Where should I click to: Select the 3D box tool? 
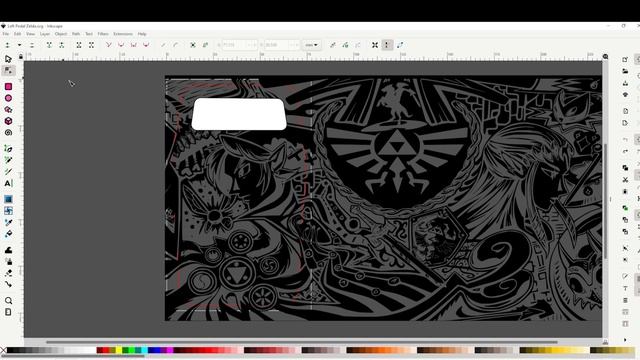(x=8, y=121)
